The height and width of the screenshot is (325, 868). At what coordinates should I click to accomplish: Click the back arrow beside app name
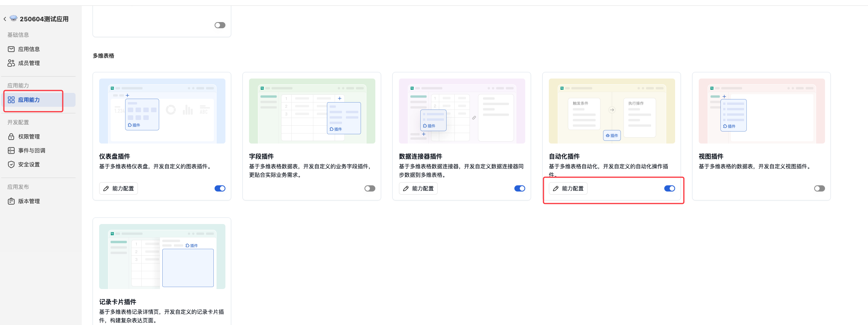5,19
